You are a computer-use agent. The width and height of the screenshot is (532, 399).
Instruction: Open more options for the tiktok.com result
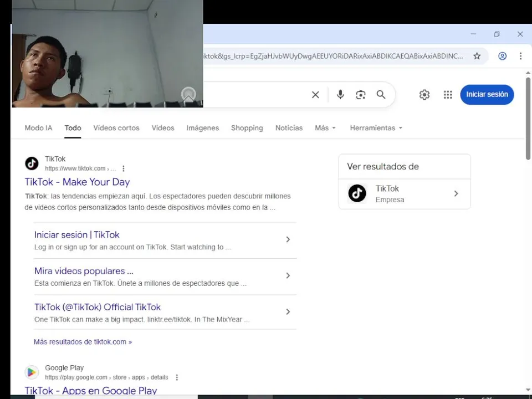click(x=124, y=168)
